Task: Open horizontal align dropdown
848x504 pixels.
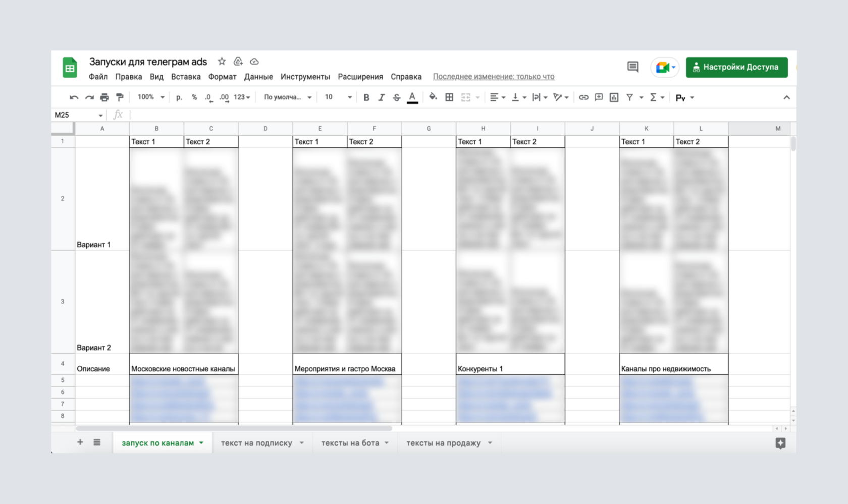Action: 498,97
